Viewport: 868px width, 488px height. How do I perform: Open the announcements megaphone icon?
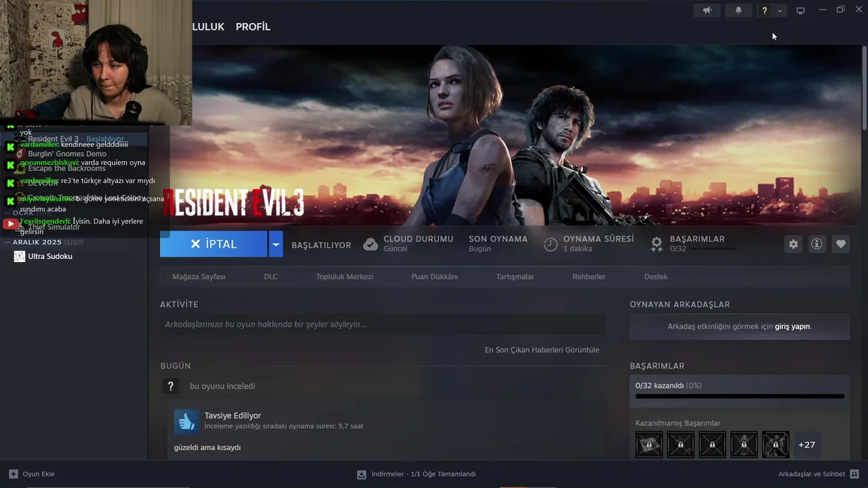[707, 10]
